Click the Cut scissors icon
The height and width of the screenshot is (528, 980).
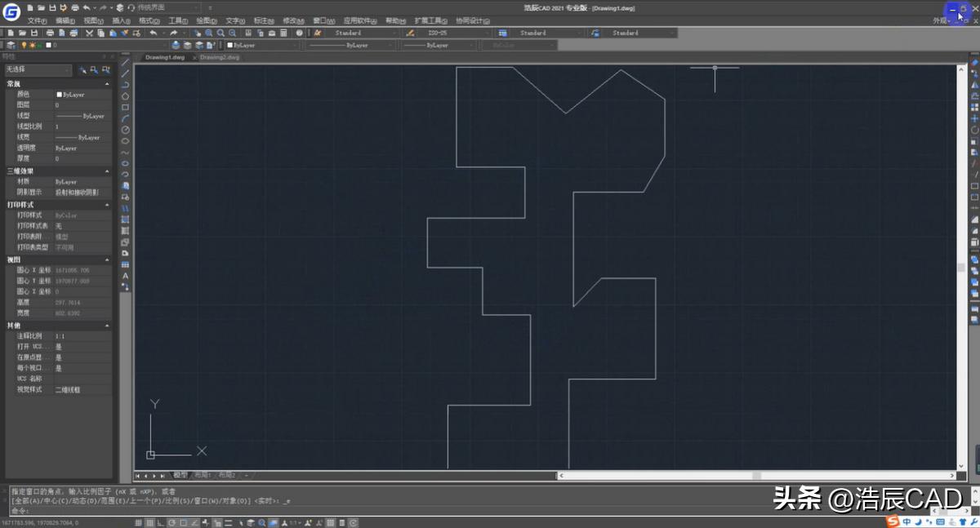click(x=89, y=33)
